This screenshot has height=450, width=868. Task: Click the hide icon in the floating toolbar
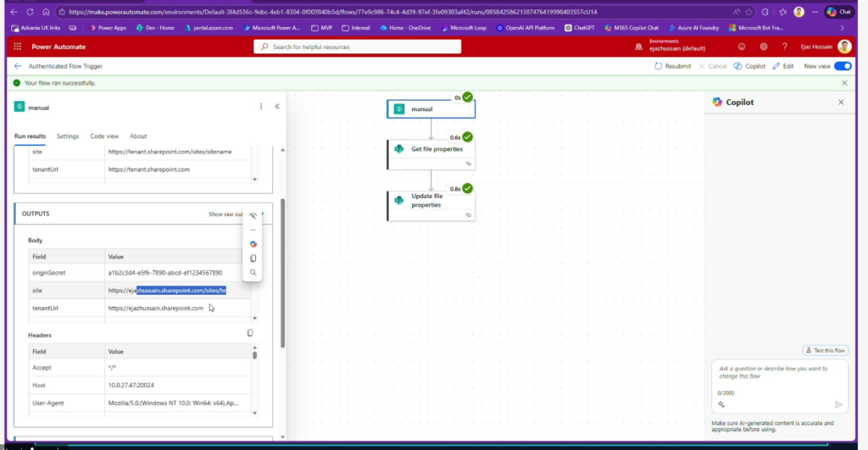(253, 215)
